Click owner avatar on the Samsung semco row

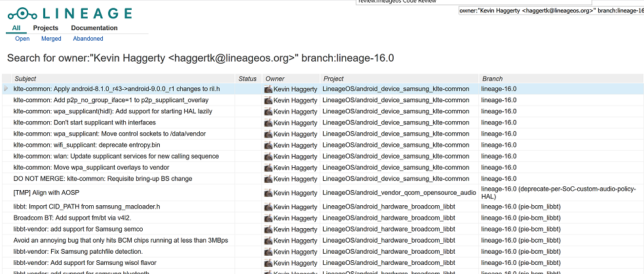268,229
